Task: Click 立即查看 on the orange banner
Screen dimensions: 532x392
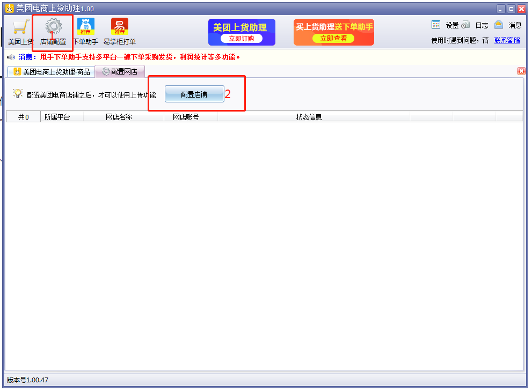Action: 333,39
